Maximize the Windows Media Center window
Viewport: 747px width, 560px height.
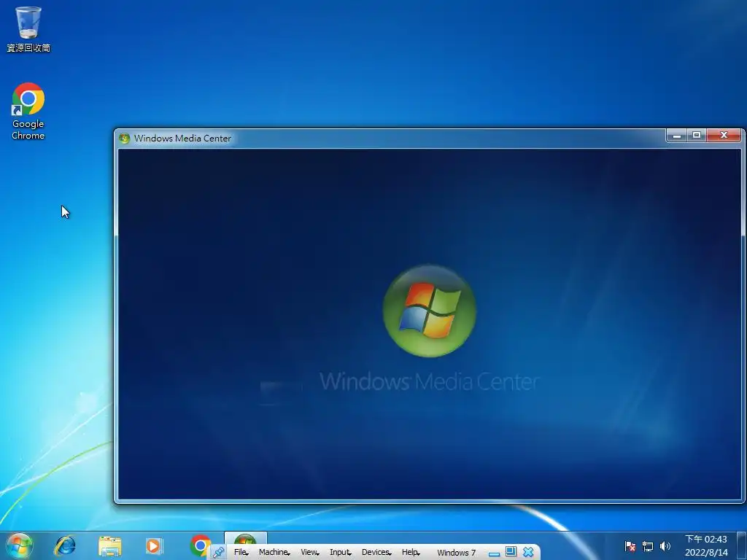(x=697, y=136)
